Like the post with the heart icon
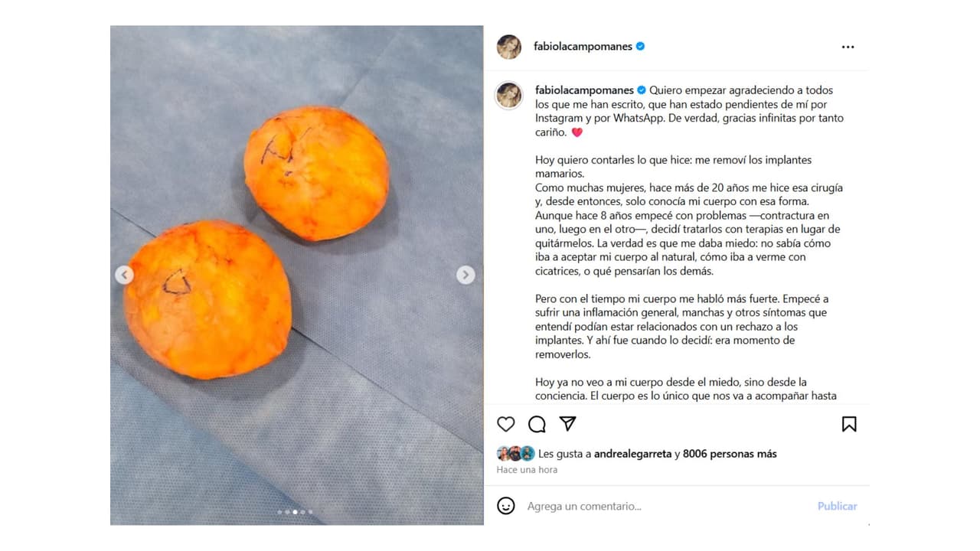 [x=506, y=424]
